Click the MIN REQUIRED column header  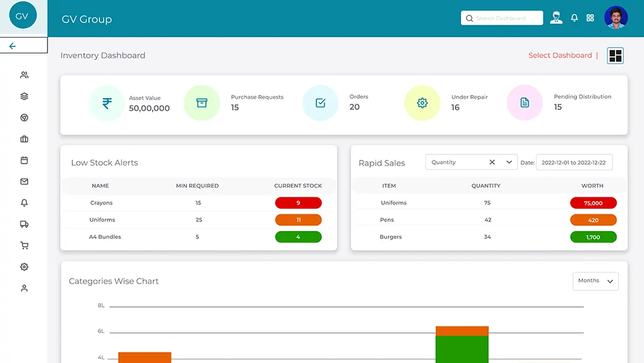pos(197,186)
